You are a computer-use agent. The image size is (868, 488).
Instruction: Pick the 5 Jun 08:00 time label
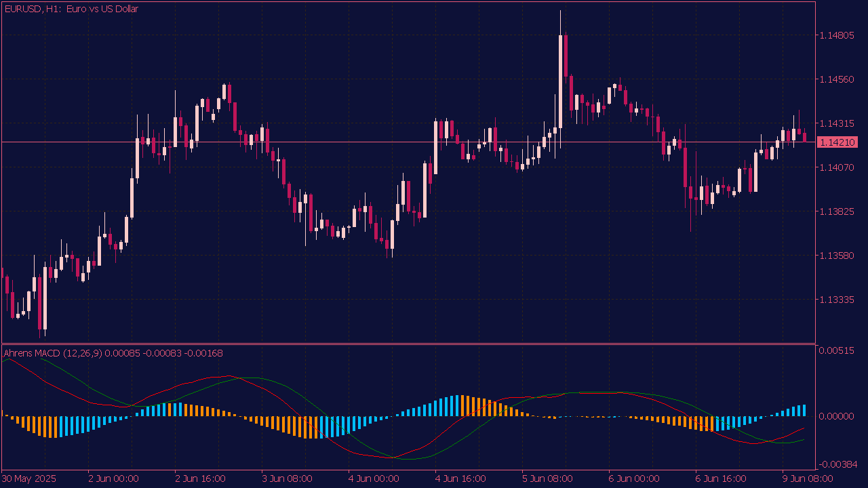(547, 479)
